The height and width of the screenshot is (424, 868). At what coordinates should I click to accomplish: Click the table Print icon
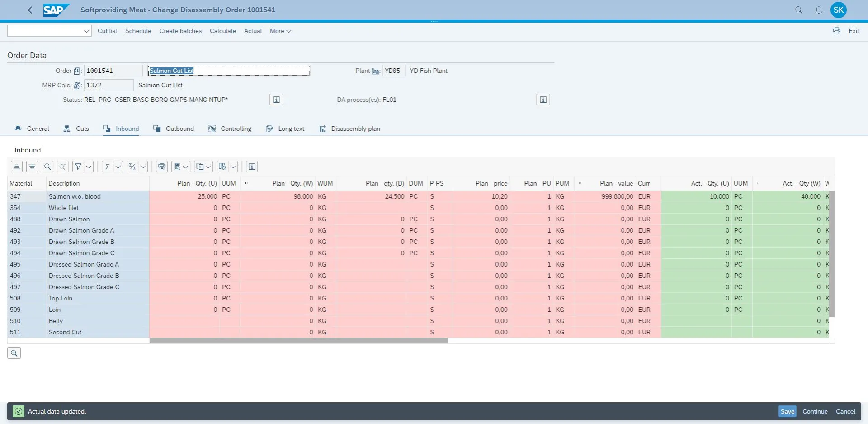coord(162,167)
